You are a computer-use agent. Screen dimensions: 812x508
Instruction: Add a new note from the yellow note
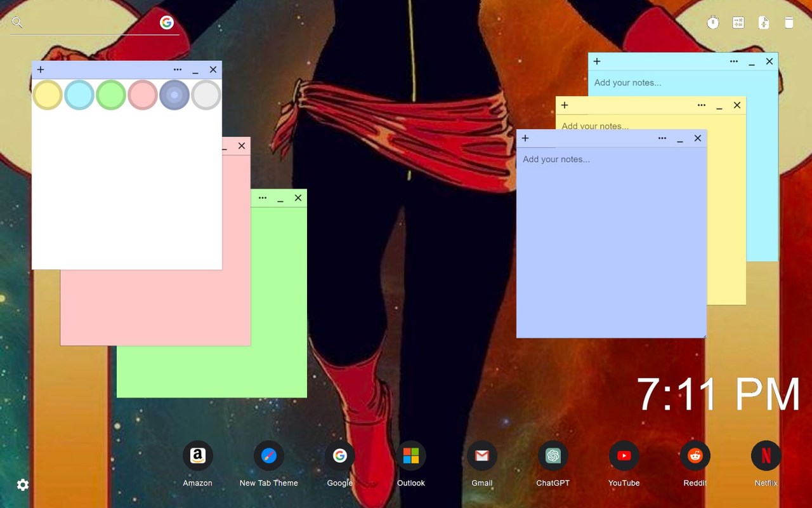tap(565, 105)
